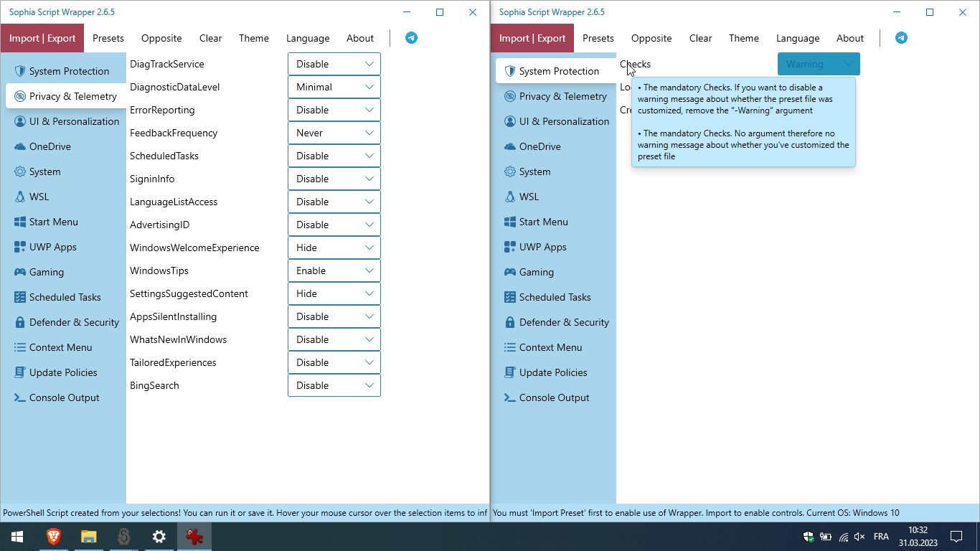Open the Defender & Security lock icon

pos(20,322)
